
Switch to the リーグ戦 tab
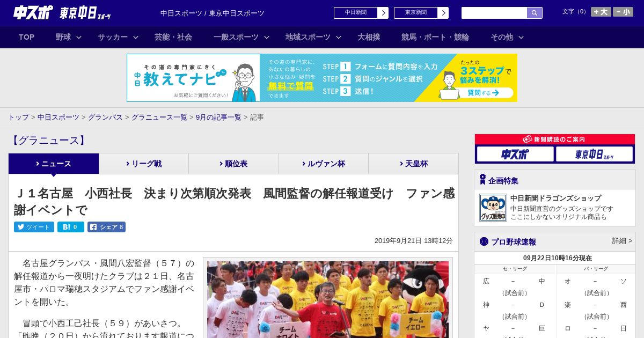(x=144, y=164)
